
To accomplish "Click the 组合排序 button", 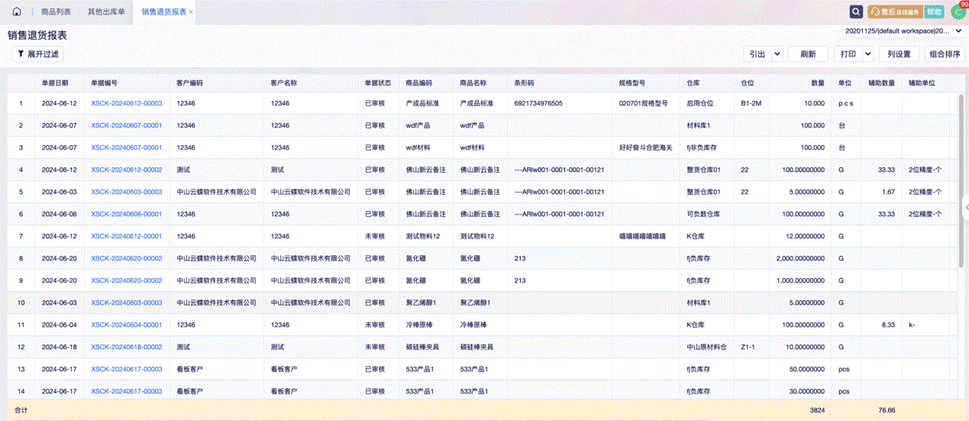I will [945, 54].
